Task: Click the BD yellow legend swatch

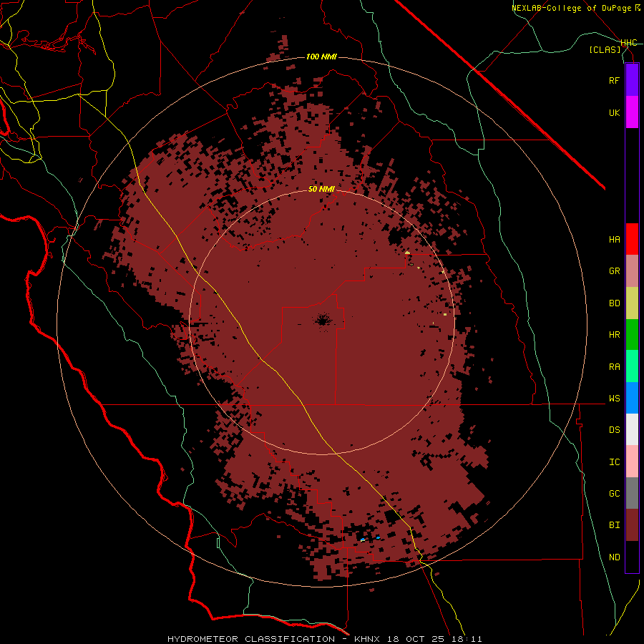Action: click(632, 303)
